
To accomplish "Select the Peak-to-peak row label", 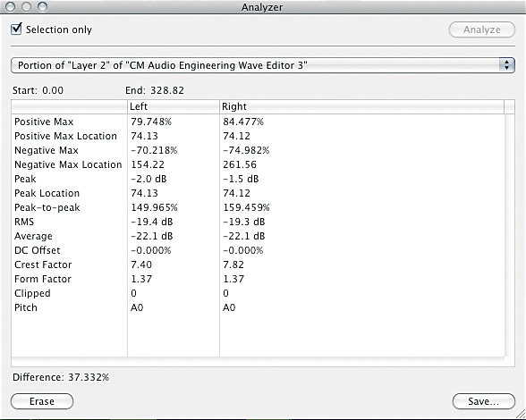I will (47, 207).
